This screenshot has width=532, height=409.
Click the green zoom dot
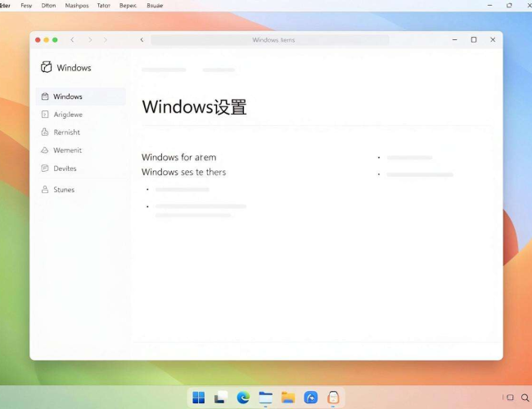pyautogui.click(x=55, y=40)
